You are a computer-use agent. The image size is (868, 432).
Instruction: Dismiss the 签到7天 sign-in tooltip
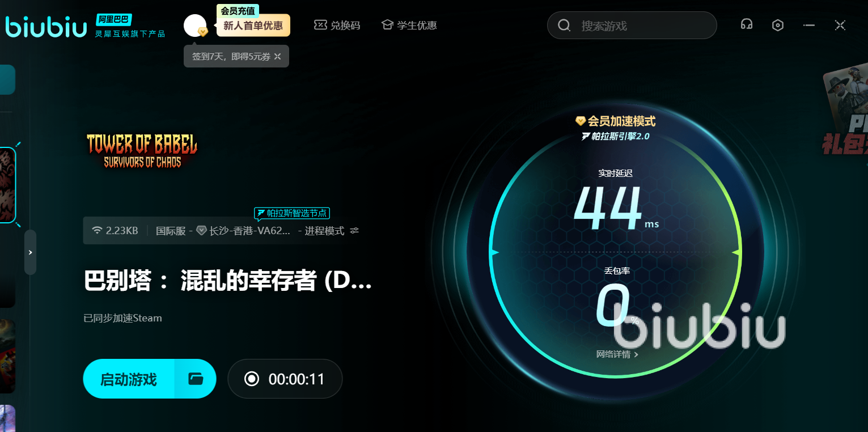pos(277,56)
